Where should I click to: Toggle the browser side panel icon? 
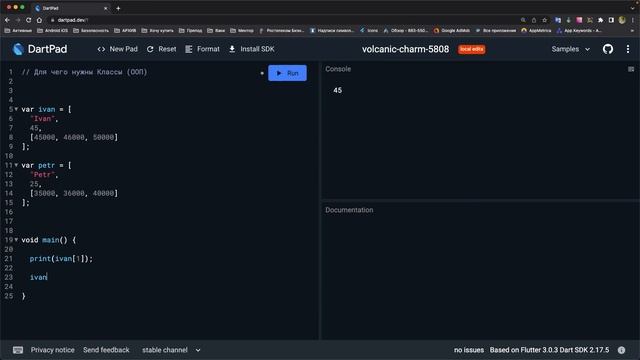coord(611,20)
